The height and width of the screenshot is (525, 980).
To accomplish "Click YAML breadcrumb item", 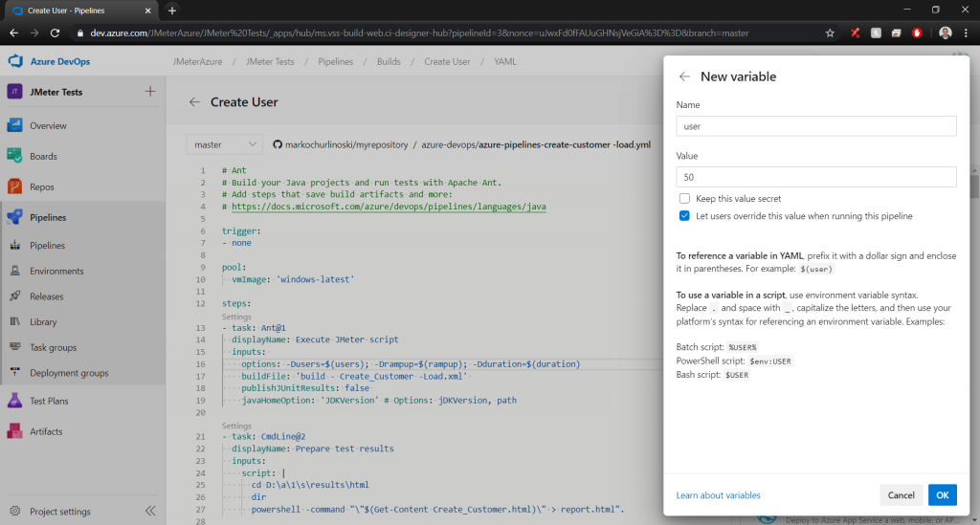I will [505, 62].
